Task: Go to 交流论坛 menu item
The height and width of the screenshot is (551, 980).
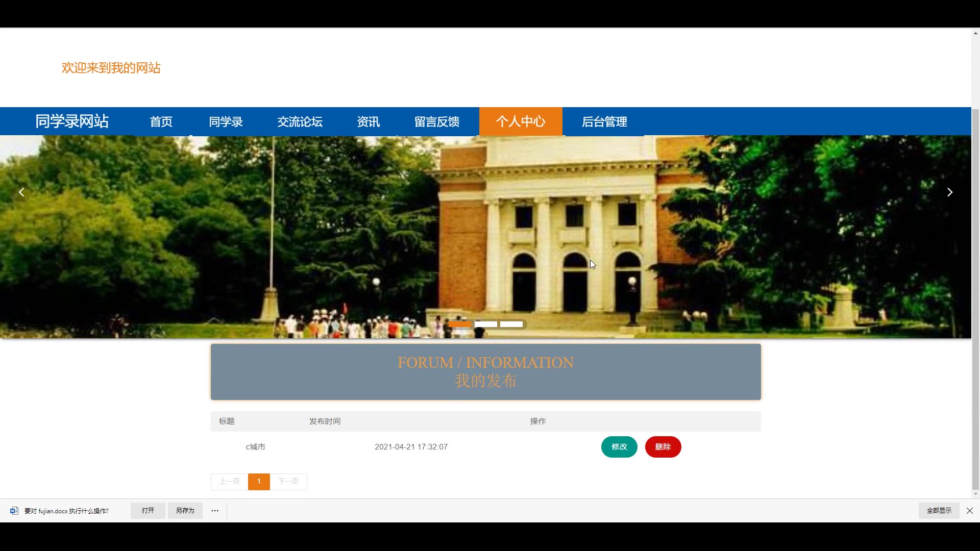Action: click(300, 122)
